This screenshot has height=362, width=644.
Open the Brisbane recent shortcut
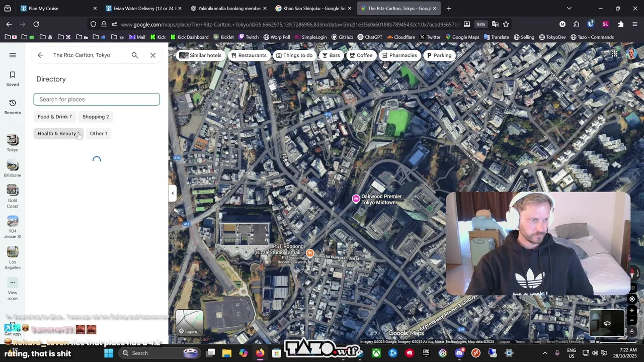[13, 168]
